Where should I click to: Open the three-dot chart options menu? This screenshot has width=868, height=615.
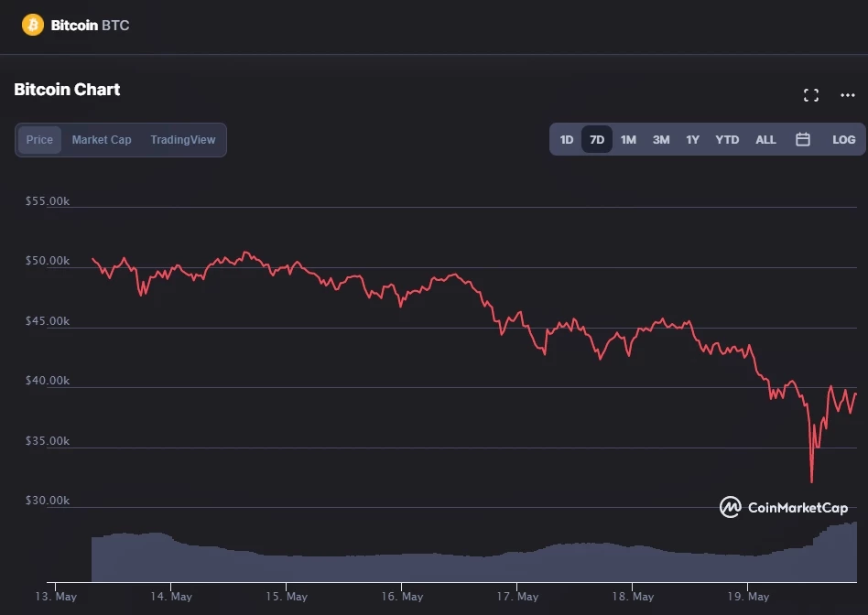[847, 95]
